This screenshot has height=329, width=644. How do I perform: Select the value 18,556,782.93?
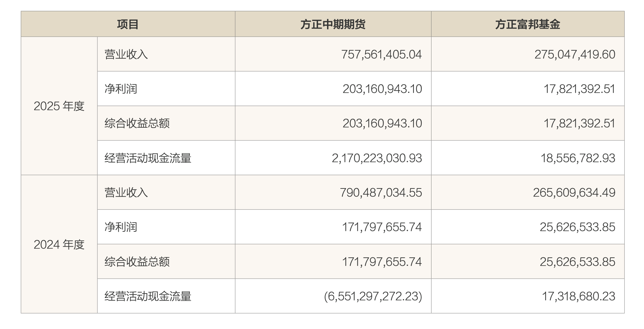pos(578,158)
